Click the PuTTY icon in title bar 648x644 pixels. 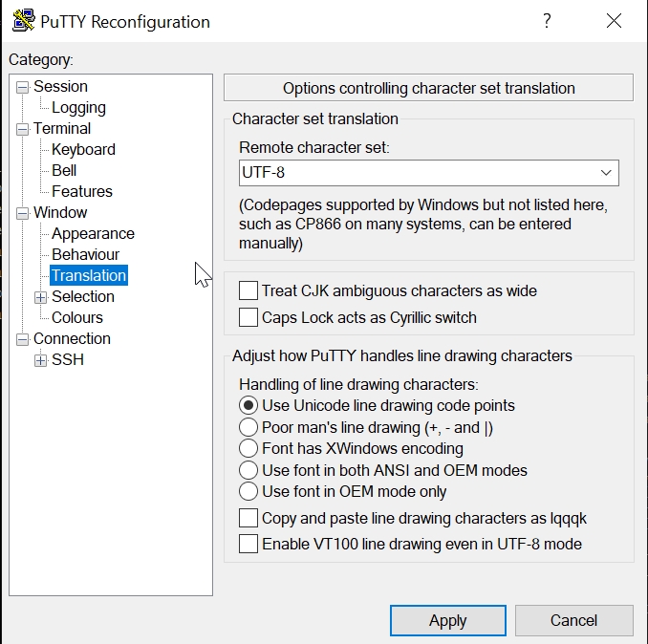[23, 21]
